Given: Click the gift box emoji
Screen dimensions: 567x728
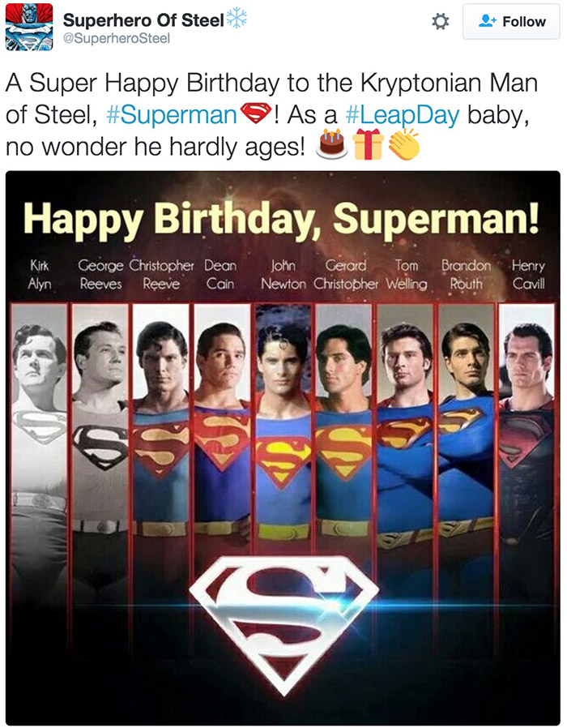Looking at the screenshot, I should [x=368, y=146].
